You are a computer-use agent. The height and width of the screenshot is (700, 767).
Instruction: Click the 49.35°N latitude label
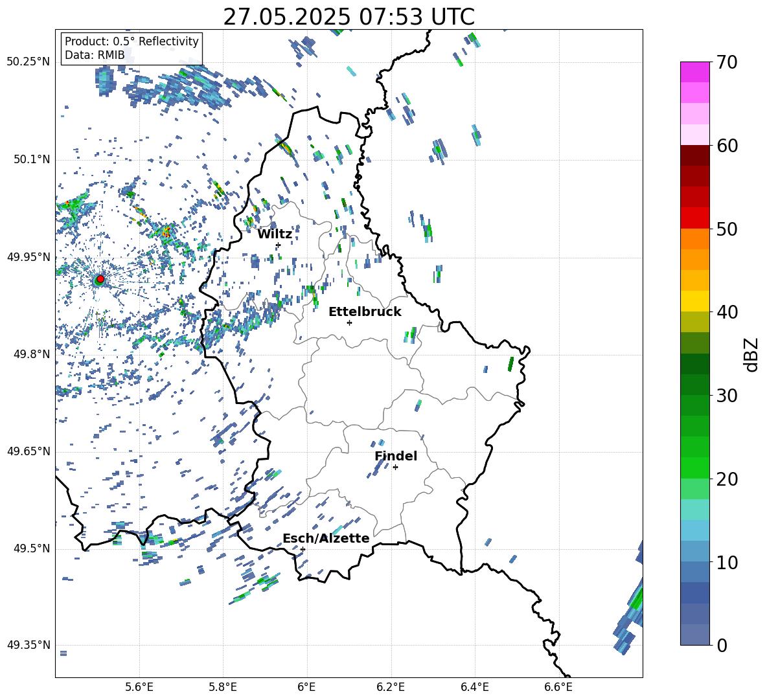(29, 645)
